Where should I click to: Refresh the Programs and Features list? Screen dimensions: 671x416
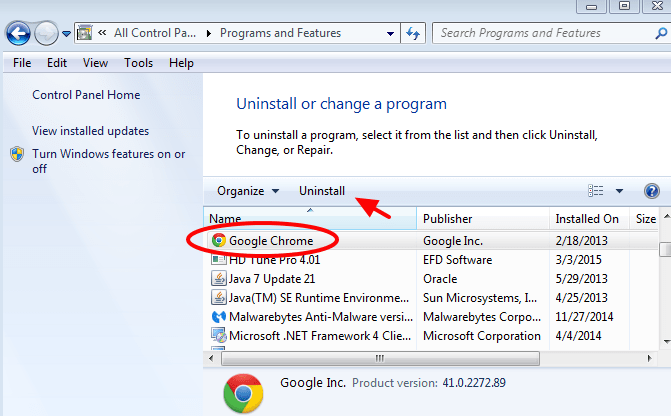tap(413, 33)
